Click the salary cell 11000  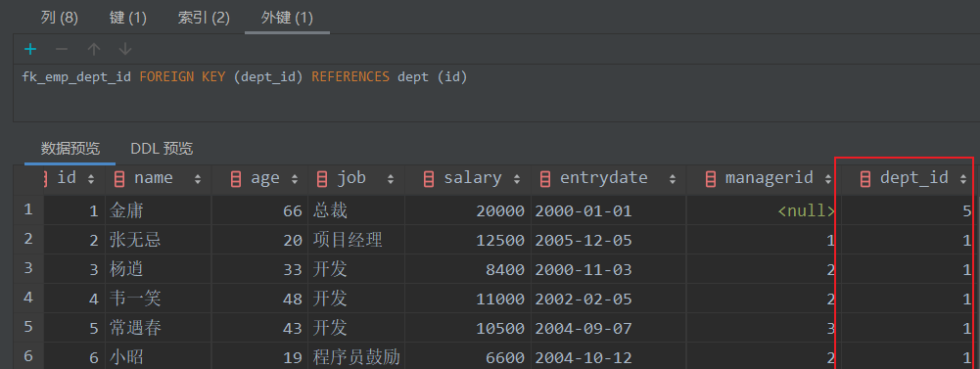467,300
